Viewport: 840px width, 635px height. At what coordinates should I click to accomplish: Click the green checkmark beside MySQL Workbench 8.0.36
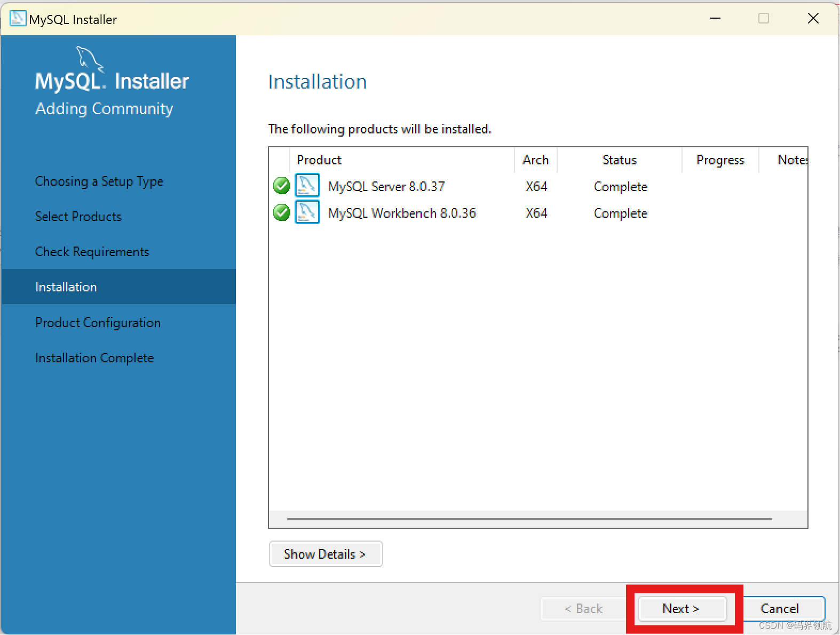(281, 212)
